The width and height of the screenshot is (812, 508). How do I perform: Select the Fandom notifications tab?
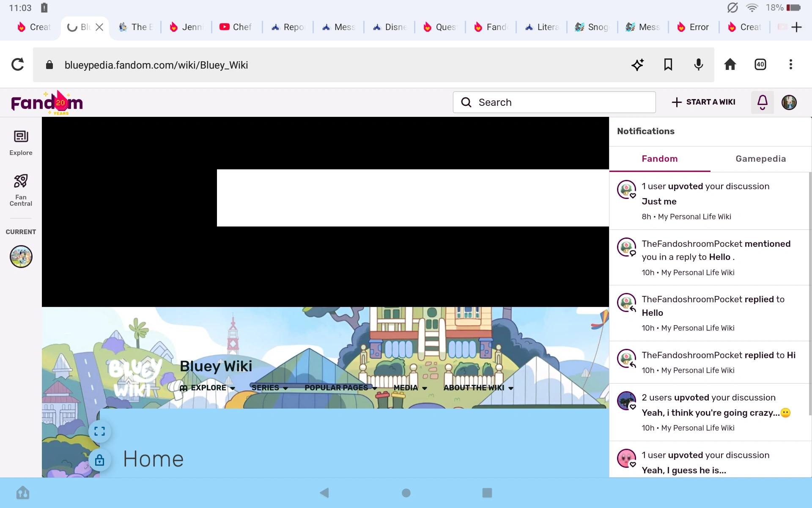coord(659,159)
